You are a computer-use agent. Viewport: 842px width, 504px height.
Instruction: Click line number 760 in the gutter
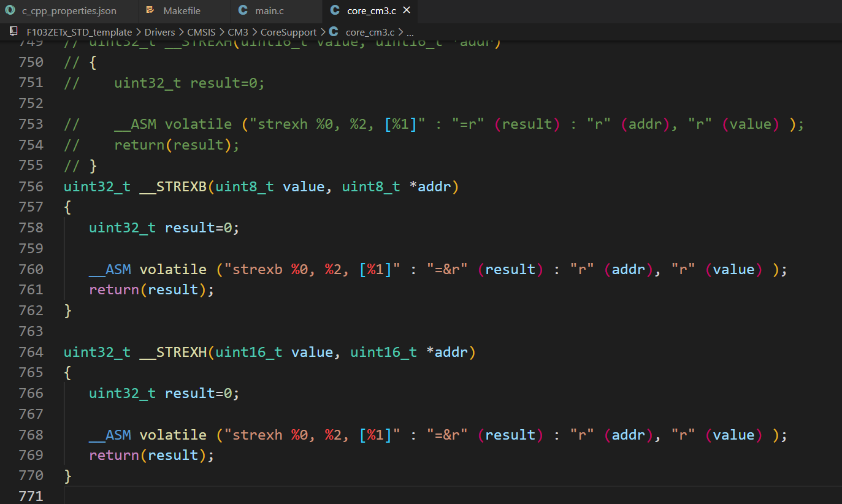click(31, 269)
